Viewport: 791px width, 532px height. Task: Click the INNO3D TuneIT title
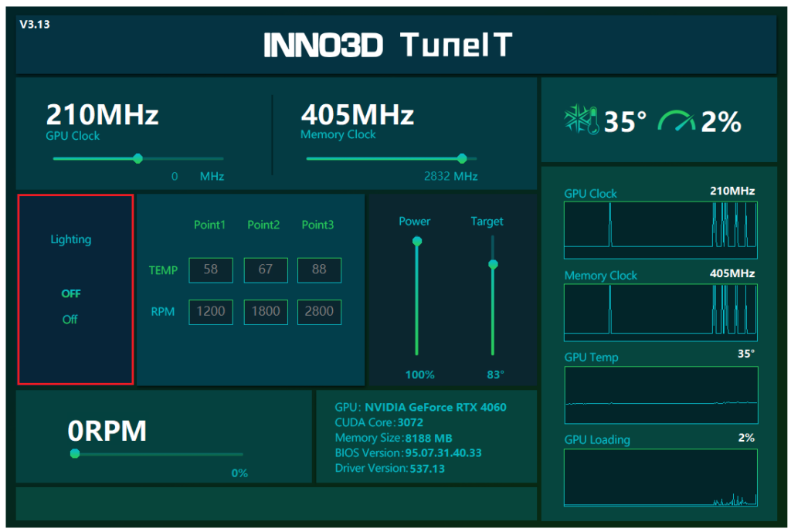388,44
